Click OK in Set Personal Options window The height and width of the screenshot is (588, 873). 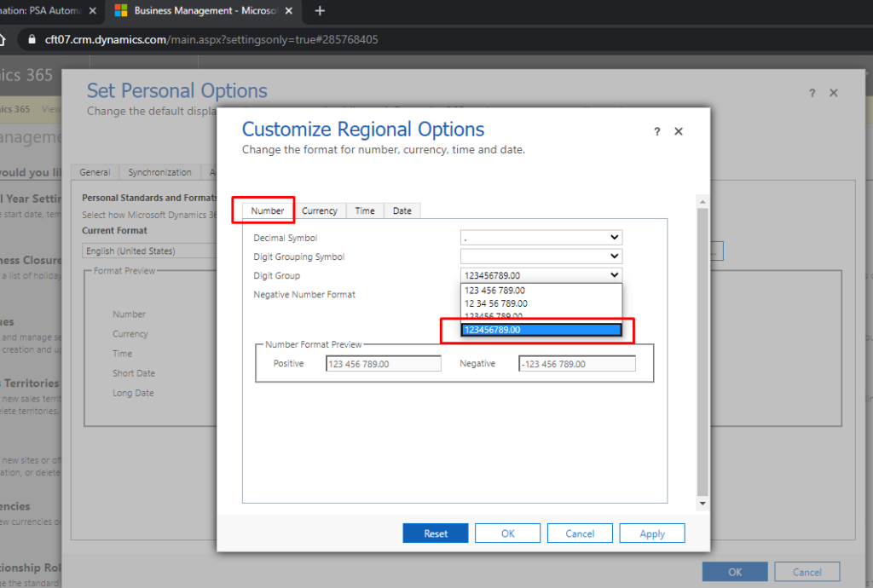coord(735,572)
